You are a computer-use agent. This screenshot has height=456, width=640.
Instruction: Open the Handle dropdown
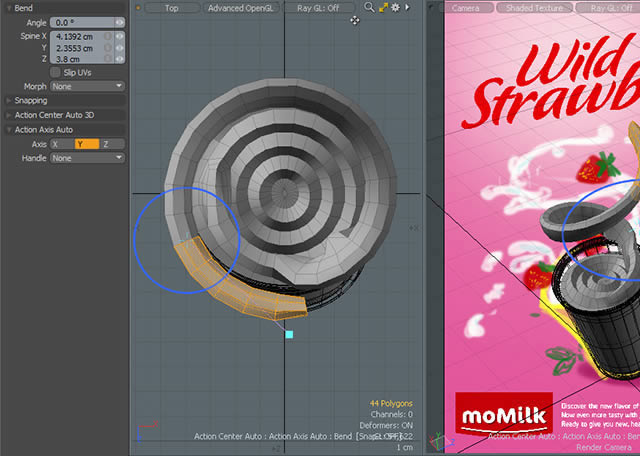[87, 158]
